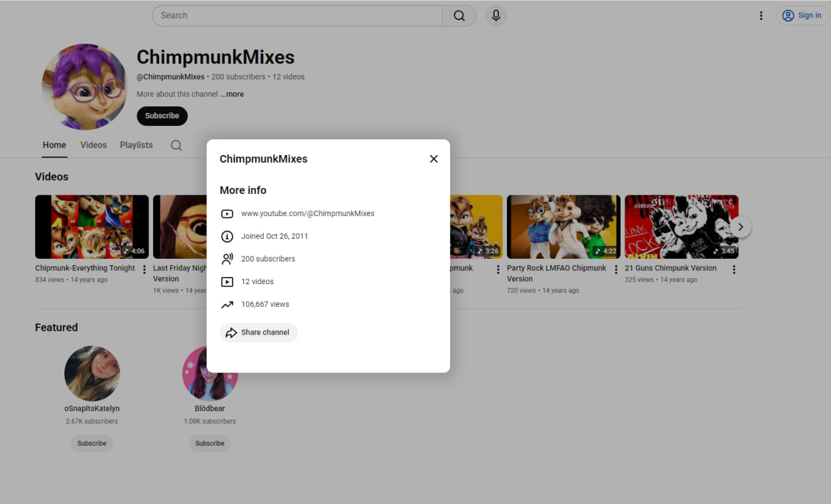Switch to the Videos tab
The width and height of the screenshot is (831, 504).
click(93, 145)
